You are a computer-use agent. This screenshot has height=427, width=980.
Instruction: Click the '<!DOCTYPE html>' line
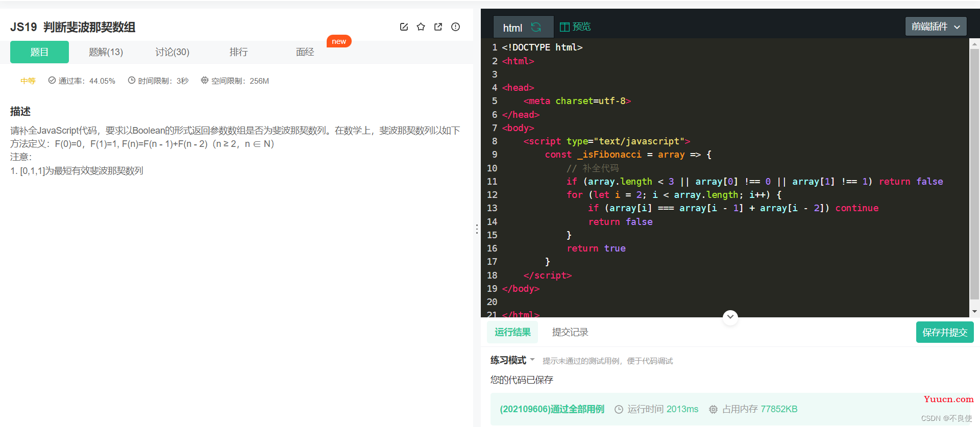coord(542,47)
